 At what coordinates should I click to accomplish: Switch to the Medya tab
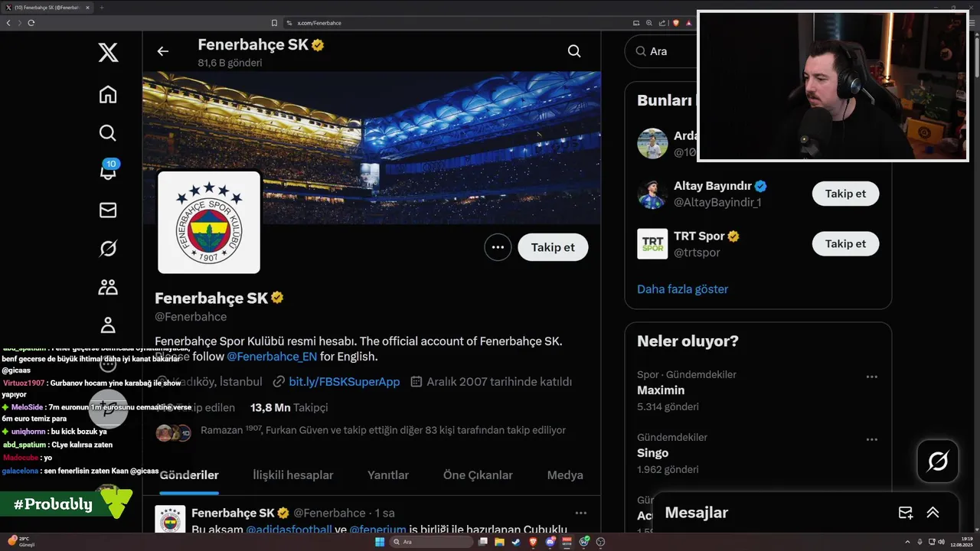point(565,475)
